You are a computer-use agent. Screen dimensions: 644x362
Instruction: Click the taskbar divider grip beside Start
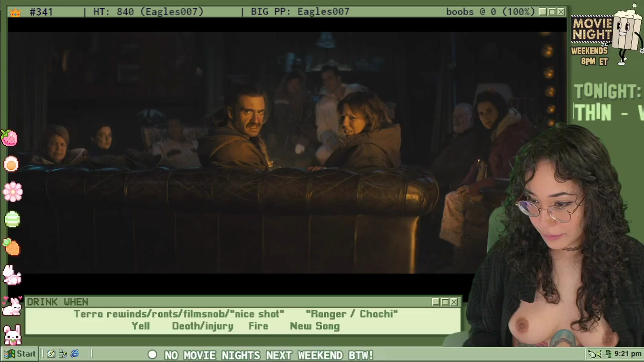[42, 354]
